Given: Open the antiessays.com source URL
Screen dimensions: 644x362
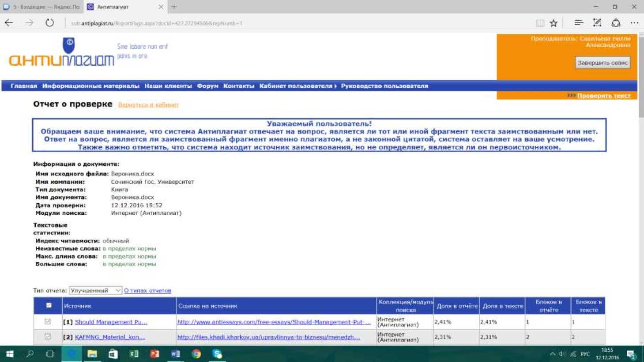Looking at the screenshot, I should (x=274, y=322).
